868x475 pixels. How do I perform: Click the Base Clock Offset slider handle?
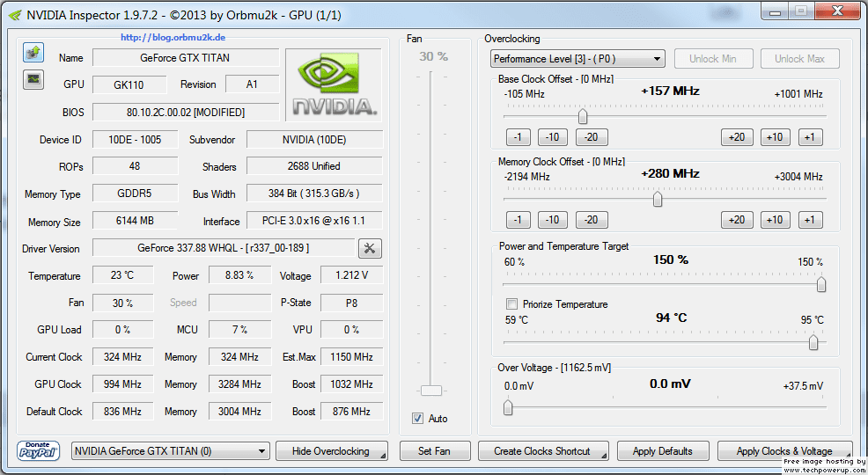click(x=583, y=116)
